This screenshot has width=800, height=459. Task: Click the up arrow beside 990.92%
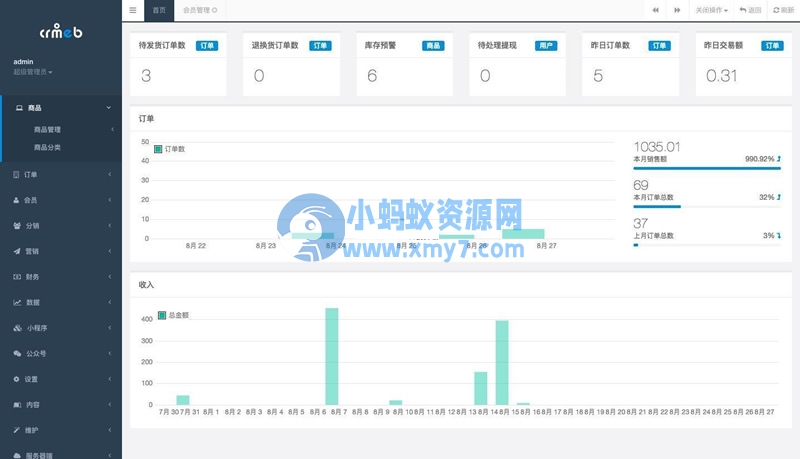(779, 159)
